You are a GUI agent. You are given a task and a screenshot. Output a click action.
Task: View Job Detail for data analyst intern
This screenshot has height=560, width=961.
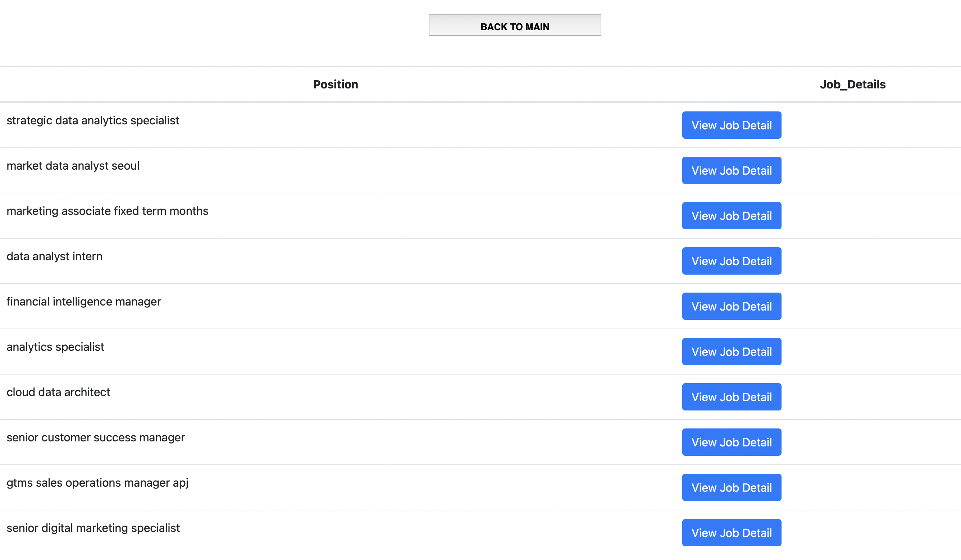coord(731,261)
